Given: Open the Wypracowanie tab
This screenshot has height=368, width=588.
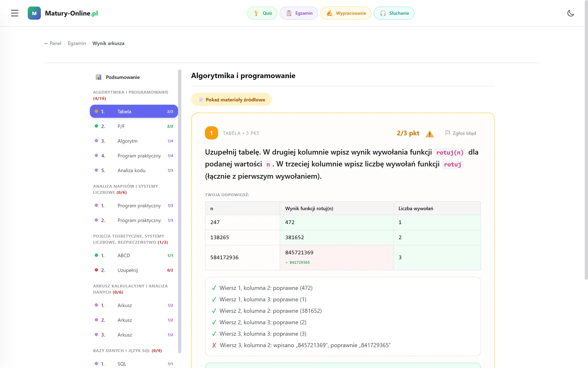Looking at the screenshot, I should tap(346, 13).
